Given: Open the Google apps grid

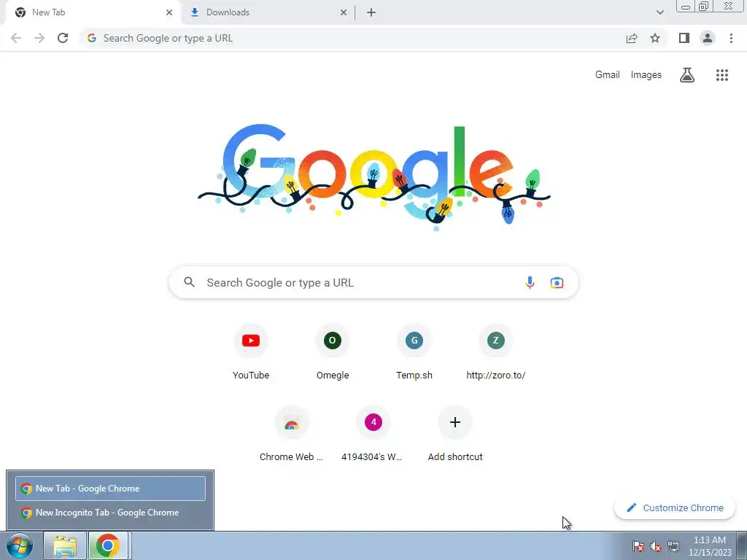Looking at the screenshot, I should 721,75.
